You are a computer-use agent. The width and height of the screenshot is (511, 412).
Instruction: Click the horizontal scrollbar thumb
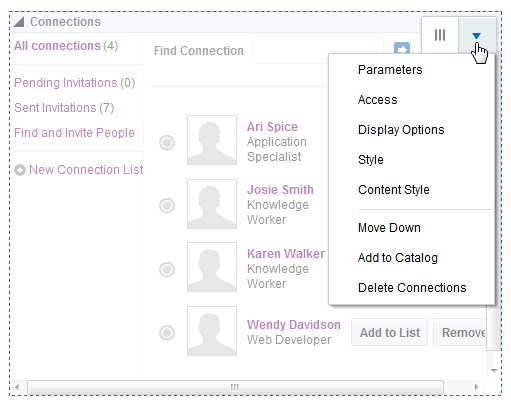pyautogui.click(x=235, y=387)
